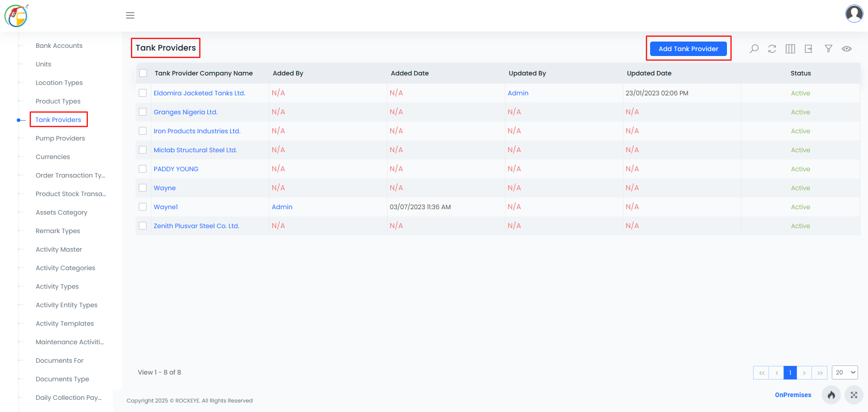Click the OnPremises footer link

coord(793,395)
